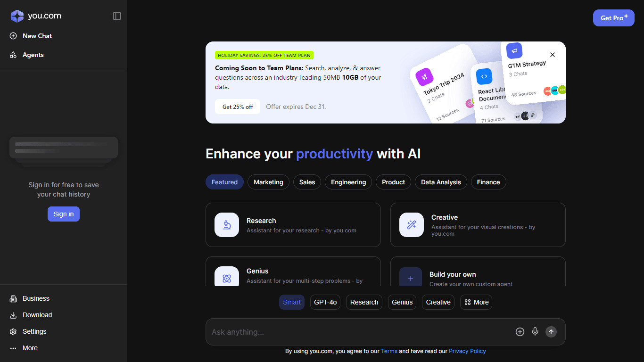Image resolution: width=644 pixels, height=362 pixels.
Task: Open the Privacy Policy link
Action: [x=467, y=351]
